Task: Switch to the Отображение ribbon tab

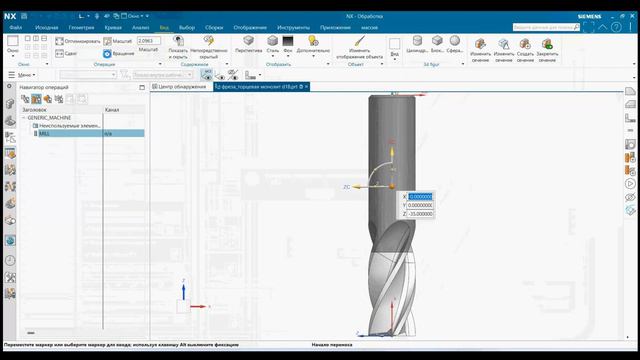Action: point(250,28)
